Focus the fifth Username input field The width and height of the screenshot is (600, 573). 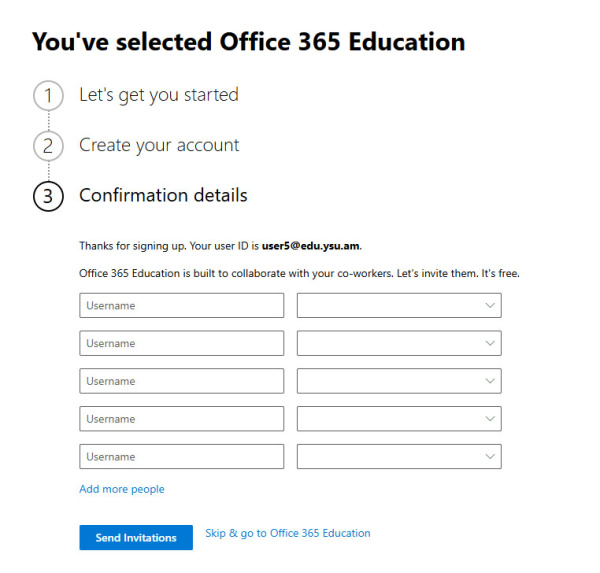coord(181,457)
